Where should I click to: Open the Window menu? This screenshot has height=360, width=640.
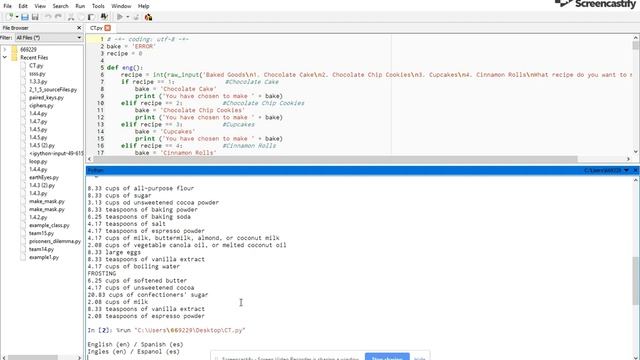[x=121, y=6]
